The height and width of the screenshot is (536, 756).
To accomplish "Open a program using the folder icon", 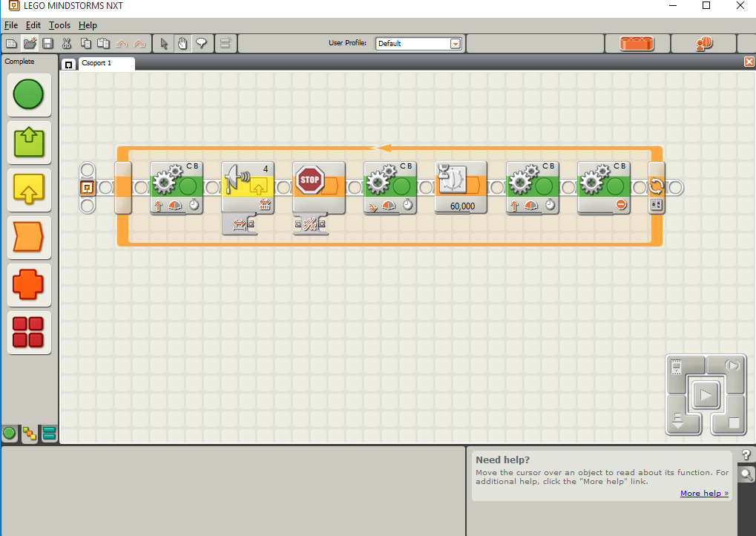I will point(30,43).
